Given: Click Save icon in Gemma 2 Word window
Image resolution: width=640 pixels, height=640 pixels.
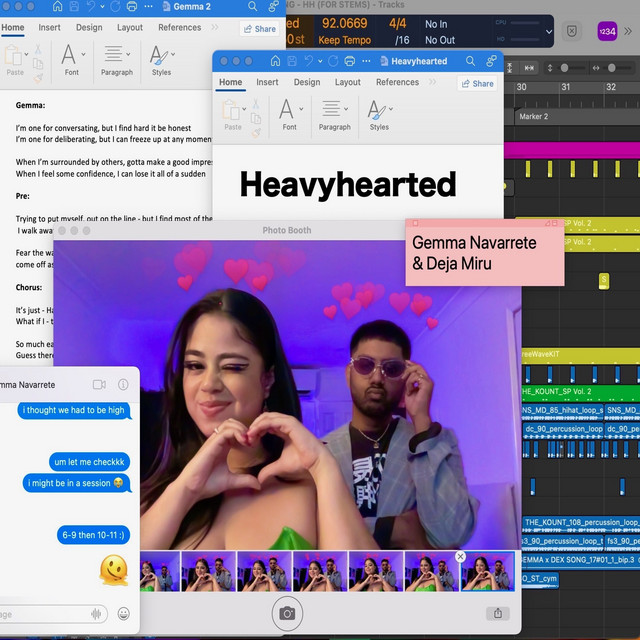Looking at the screenshot, I should [74, 6].
